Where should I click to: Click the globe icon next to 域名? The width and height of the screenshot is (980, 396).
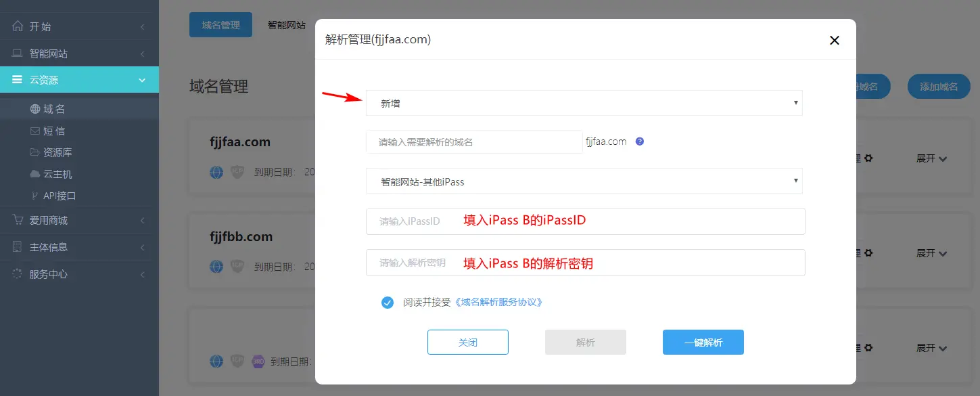tap(35, 109)
